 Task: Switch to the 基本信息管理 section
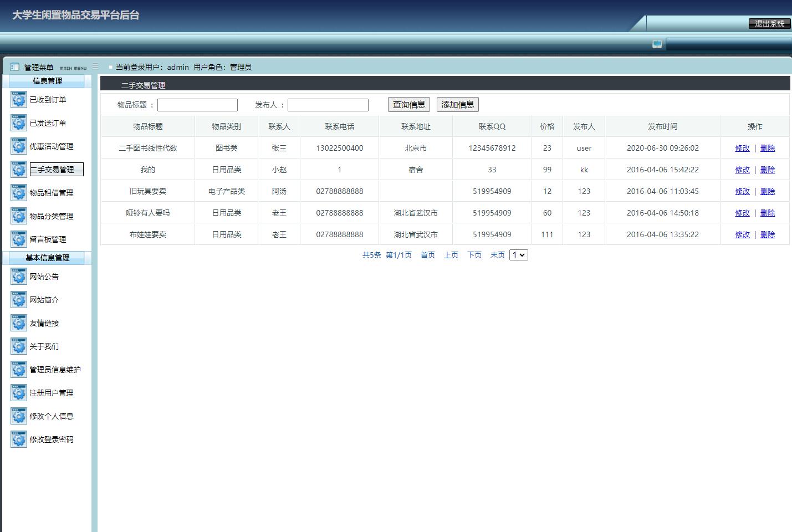click(x=47, y=257)
